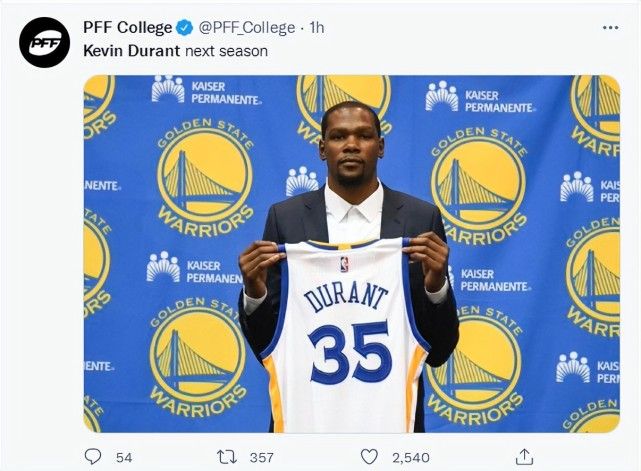Click the reply count of 54
The width and height of the screenshot is (641, 471).
[124, 457]
